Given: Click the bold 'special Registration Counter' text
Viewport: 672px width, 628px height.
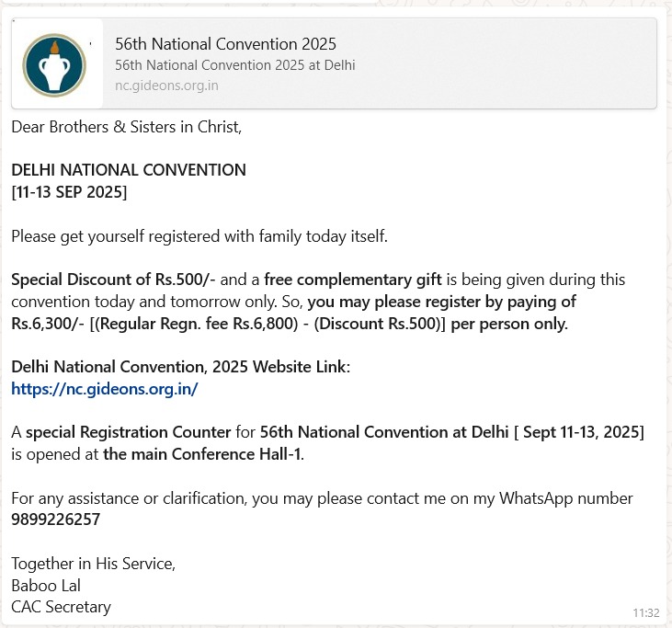Looking at the screenshot, I should click(x=128, y=432).
